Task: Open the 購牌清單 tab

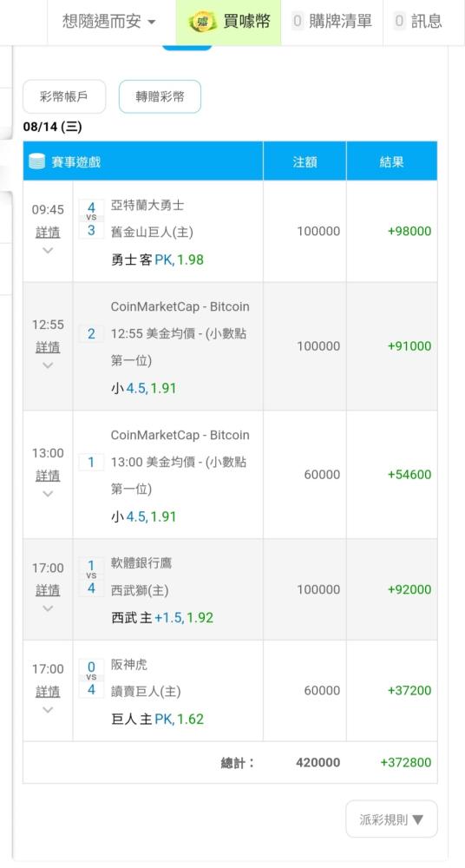Action: click(331, 22)
